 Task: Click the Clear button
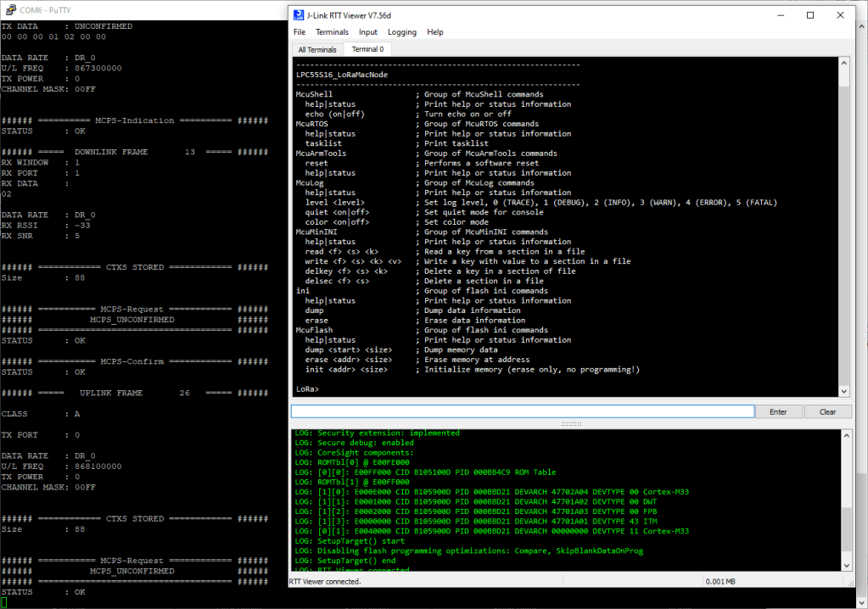[x=828, y=411]
